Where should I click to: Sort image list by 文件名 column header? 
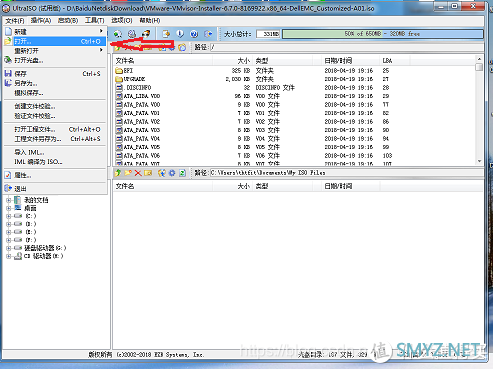coord(163,61)
